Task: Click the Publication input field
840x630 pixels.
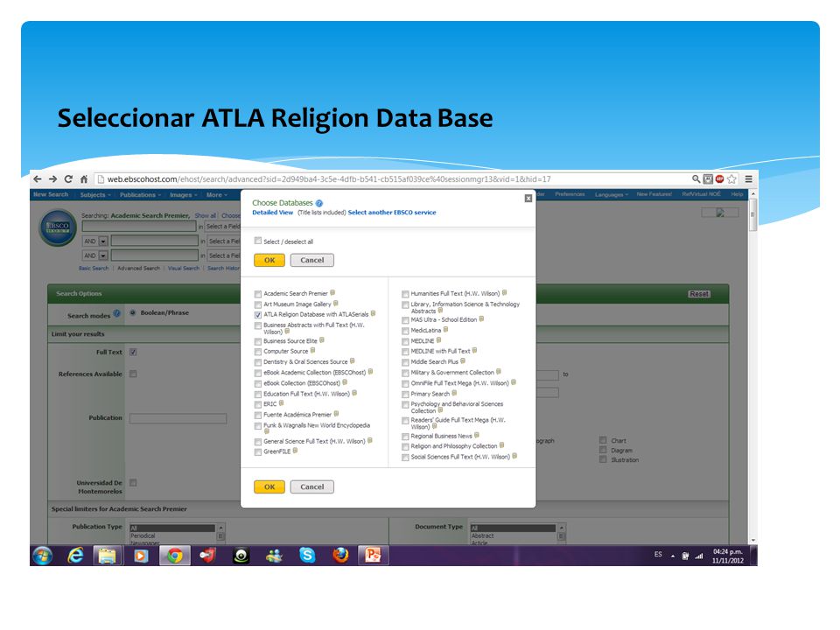Action: click(178, 418)
